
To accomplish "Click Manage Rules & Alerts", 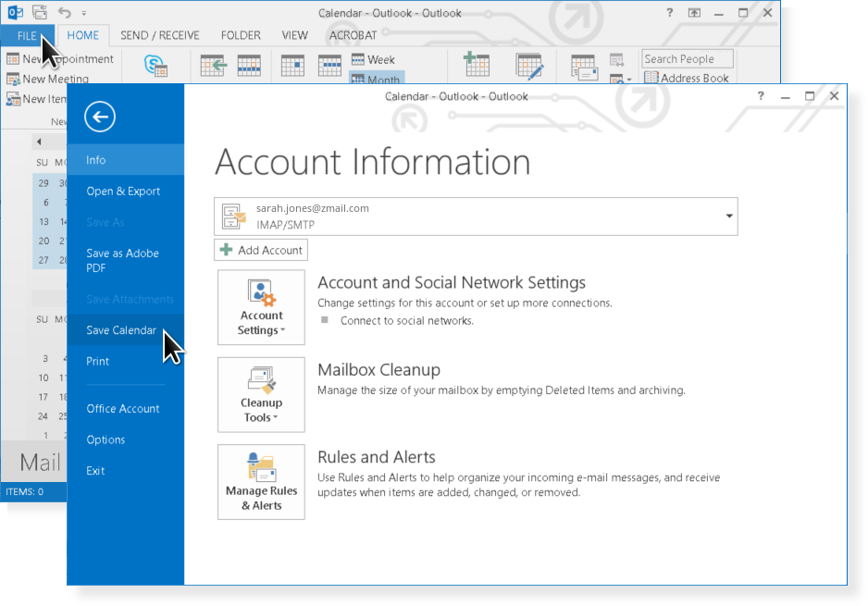I will pyautogui.click(x=261, y=481).
